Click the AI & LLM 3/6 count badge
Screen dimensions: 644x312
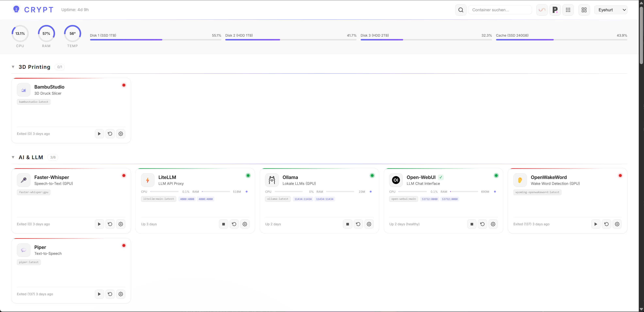[53, 157]
